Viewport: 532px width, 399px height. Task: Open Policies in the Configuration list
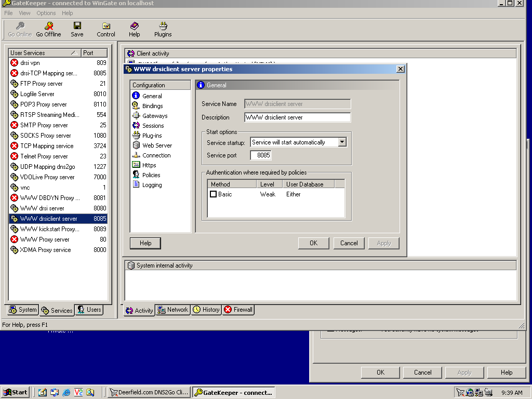146,175
